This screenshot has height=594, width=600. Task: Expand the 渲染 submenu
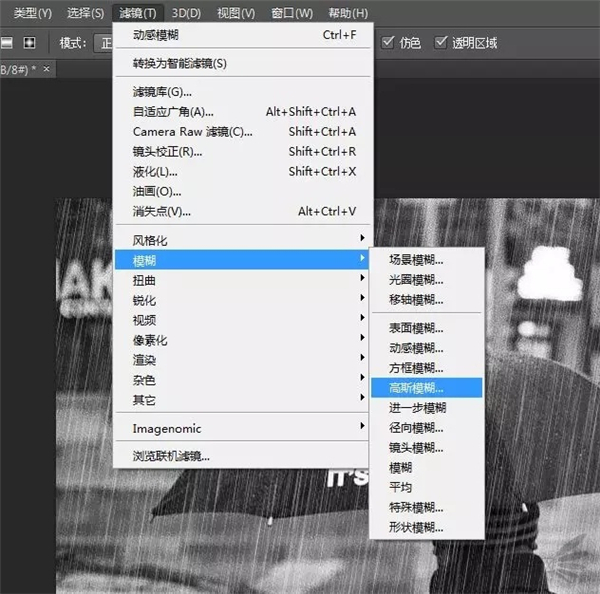click(242, 360)
